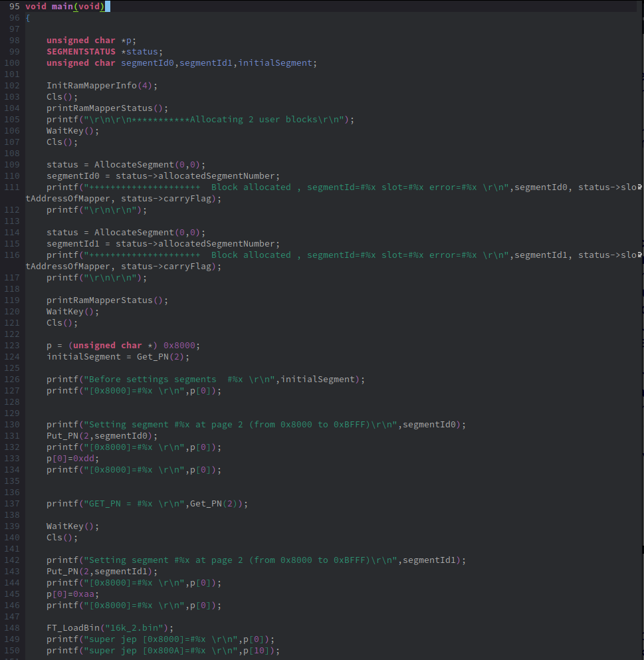The height and width of the screenshot is (660, 644).
Task: Click line number 141 in the gutter
Action: [12, 549]
